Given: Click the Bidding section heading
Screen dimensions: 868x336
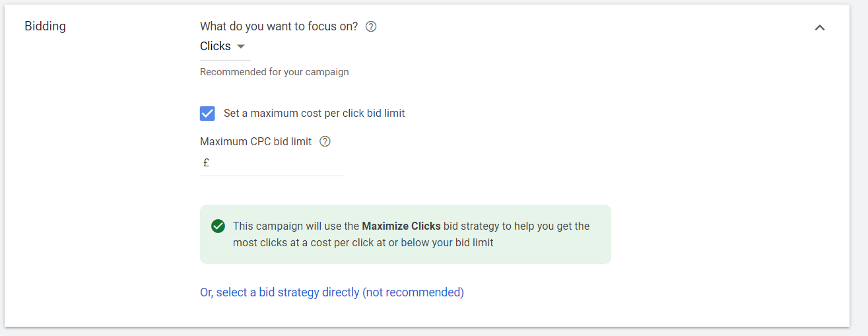Looking at the screenshot, I should click(45, 27).
